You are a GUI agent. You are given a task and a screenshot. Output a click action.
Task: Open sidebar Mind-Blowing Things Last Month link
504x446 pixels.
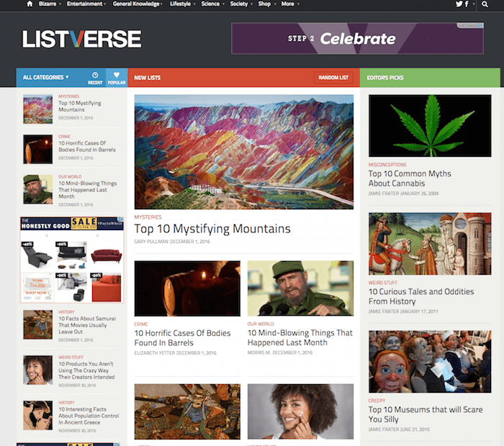(x=87, y=190)
